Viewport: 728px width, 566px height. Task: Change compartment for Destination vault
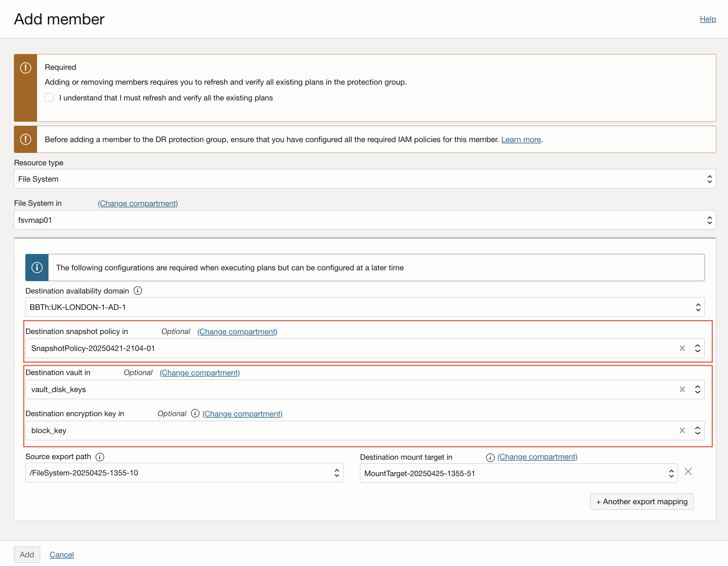(x=199, y=373)
